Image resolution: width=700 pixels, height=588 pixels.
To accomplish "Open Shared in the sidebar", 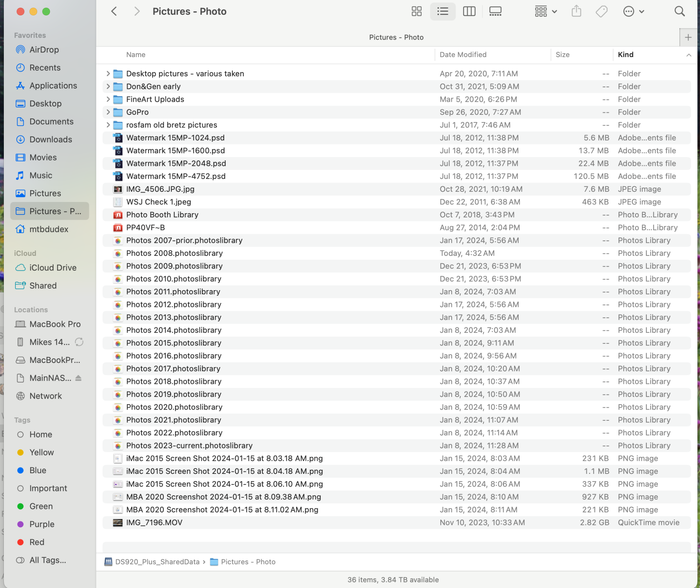I will pyautogui.click(x=43, y=286).
